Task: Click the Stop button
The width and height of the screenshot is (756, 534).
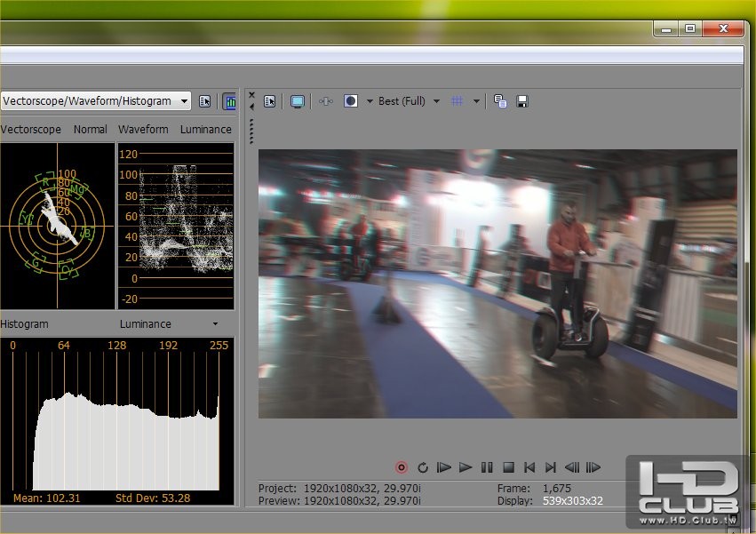Action: click(508, 467)
